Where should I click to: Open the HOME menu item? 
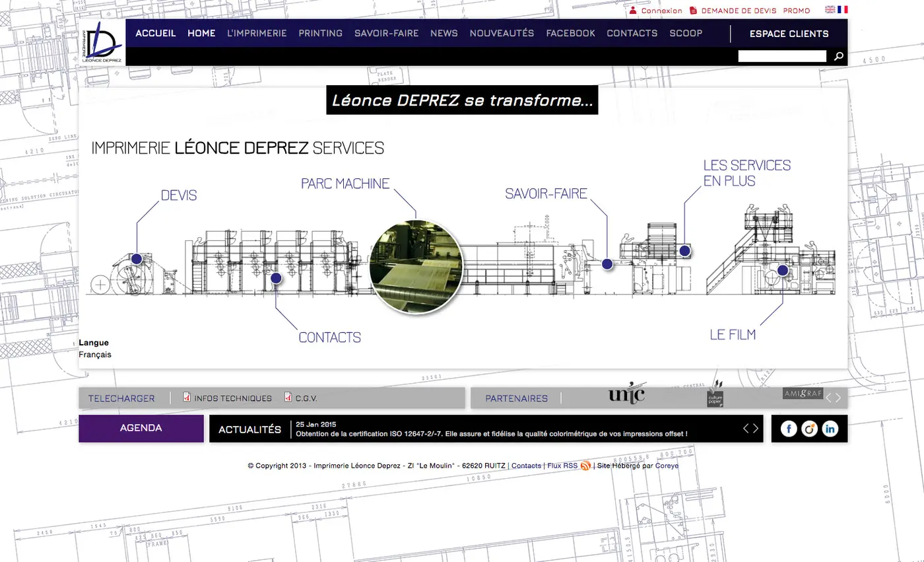(201, 33)
